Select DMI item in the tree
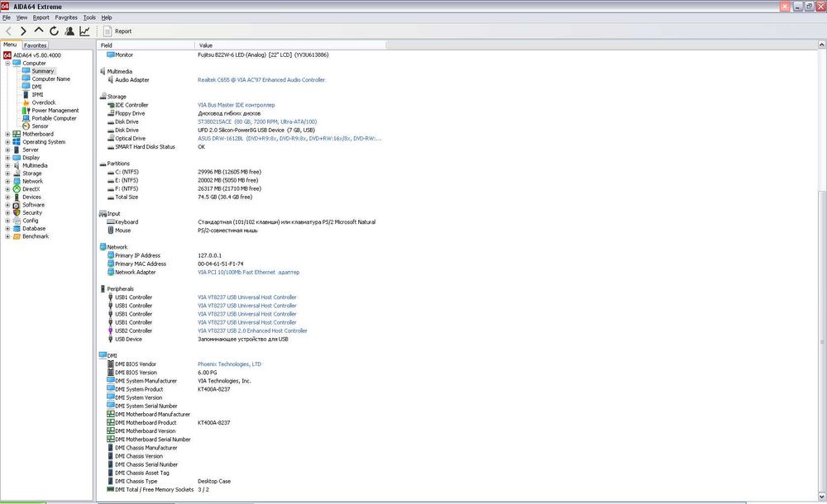 tap(36, 87)
